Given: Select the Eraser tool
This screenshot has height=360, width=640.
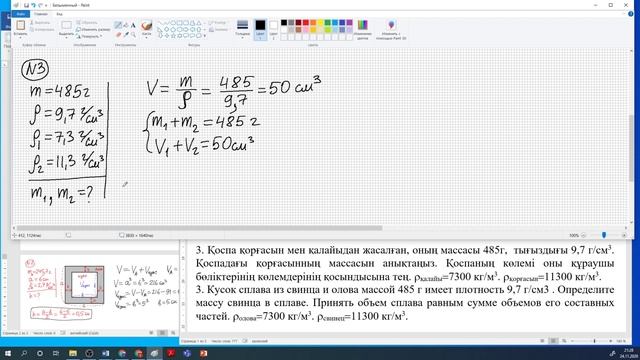Looking at the screenshot, I should coord(118,35).
